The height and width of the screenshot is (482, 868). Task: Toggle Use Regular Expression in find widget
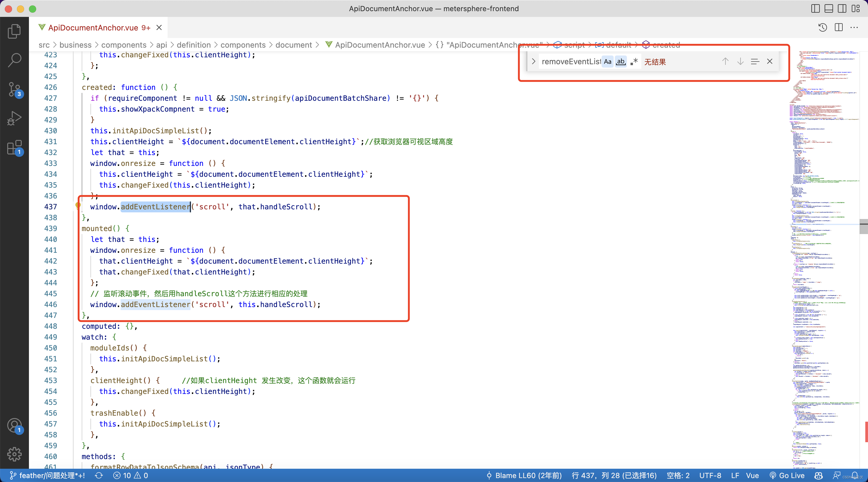(634, 62)
